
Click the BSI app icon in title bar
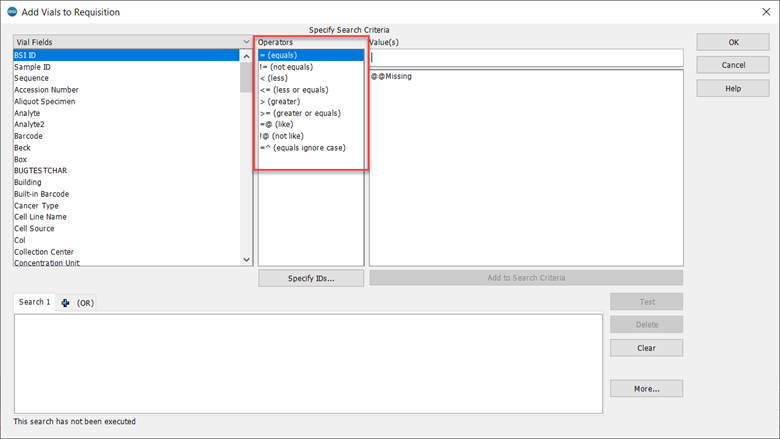coord(12,11)
